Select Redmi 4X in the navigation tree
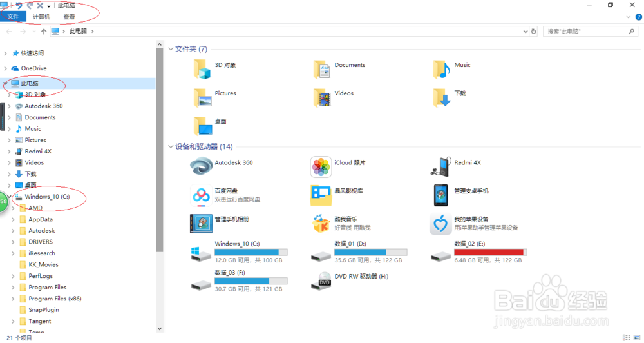 (38, 152)
